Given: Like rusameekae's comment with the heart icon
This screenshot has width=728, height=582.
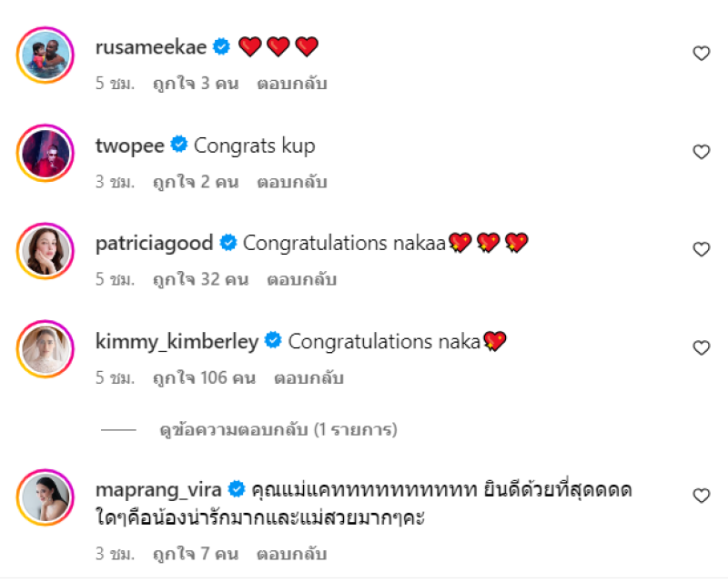Looking at the screenshot, I should coord(701,54).
